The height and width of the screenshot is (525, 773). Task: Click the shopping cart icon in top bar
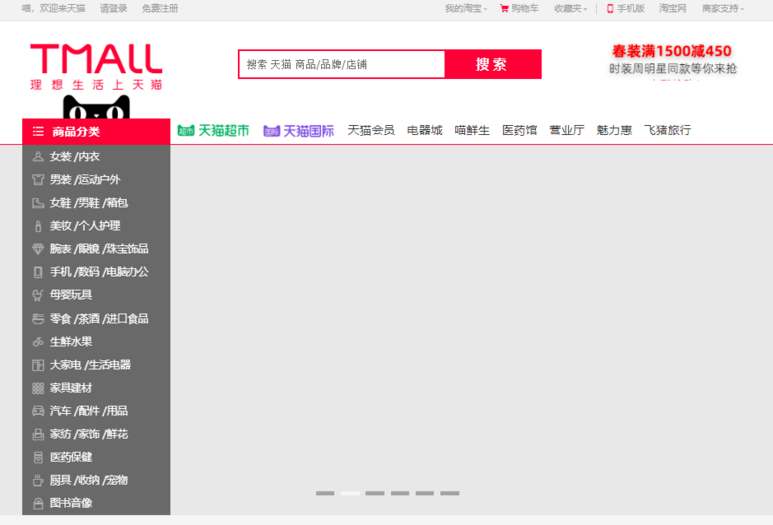click(x=504, y=8)
